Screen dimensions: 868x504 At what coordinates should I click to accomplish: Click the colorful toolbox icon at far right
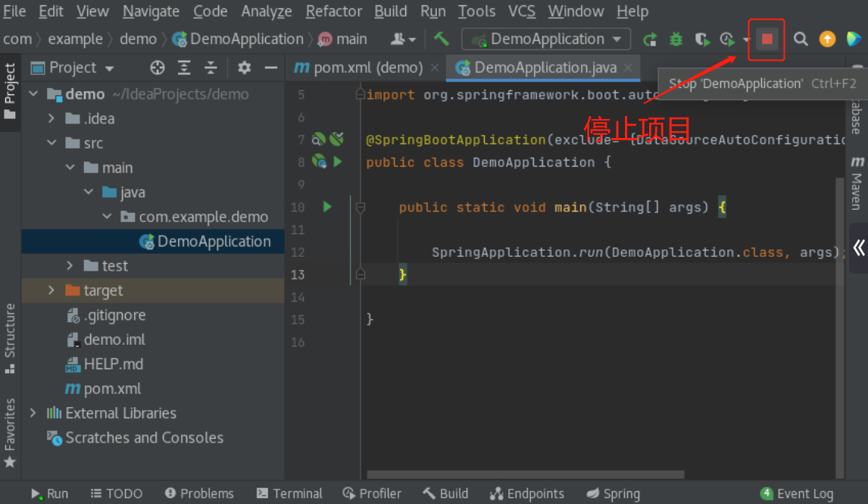pos(854,39)
